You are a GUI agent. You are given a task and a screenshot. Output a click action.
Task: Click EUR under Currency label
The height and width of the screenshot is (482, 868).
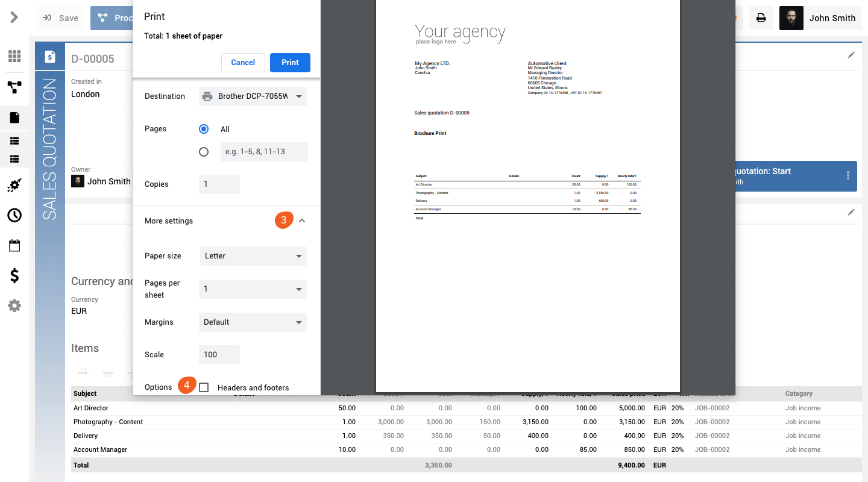click(79, 311)
